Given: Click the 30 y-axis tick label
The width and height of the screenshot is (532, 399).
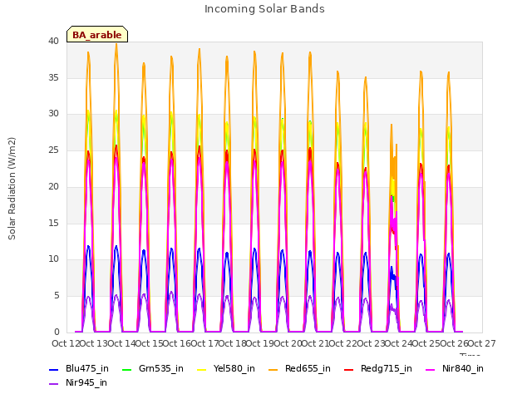Looking at the screenshot, I should click(x=53, y=114).
